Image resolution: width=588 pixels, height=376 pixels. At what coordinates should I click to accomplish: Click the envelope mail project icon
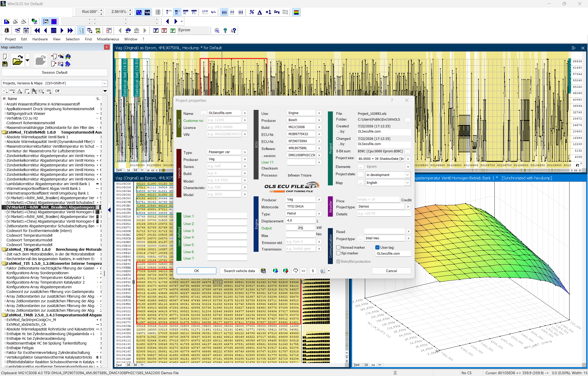click(61, 64)
